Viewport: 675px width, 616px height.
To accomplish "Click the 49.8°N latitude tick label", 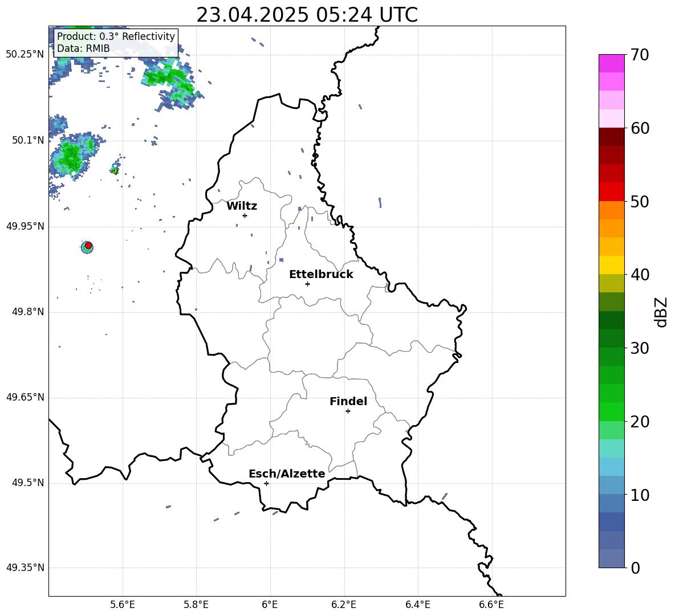I will point(28,312).
